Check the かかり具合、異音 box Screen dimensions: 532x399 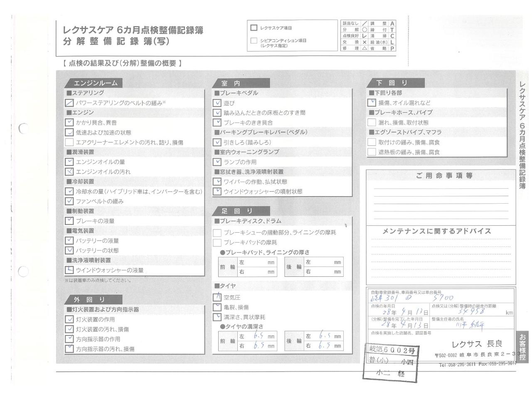click(69, 123)
